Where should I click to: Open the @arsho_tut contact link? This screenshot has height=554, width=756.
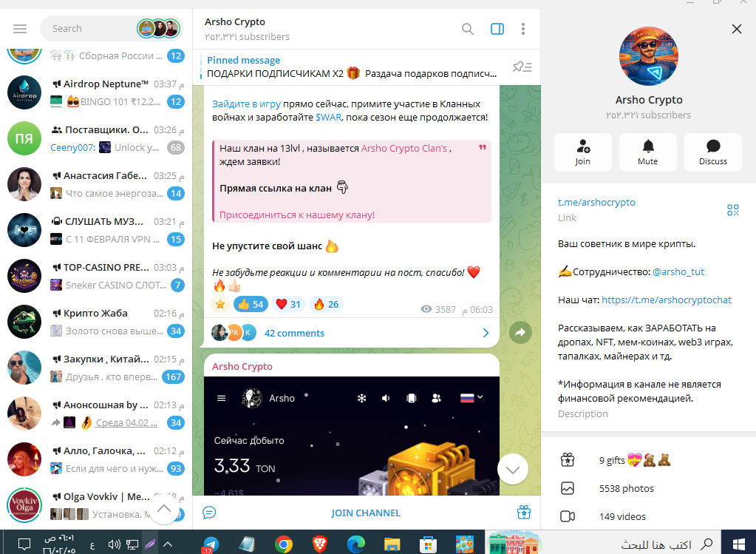pyautogui.click(x=678, y=271)
